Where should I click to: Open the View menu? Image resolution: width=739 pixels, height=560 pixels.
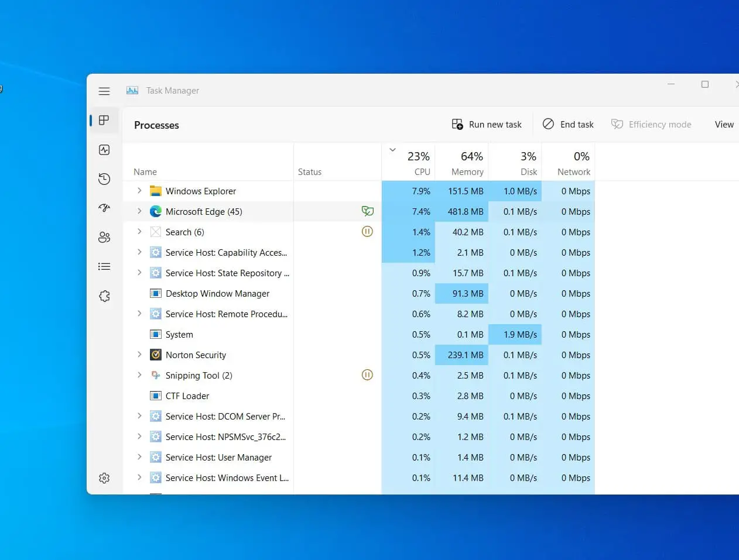click(x=724, y=125)
